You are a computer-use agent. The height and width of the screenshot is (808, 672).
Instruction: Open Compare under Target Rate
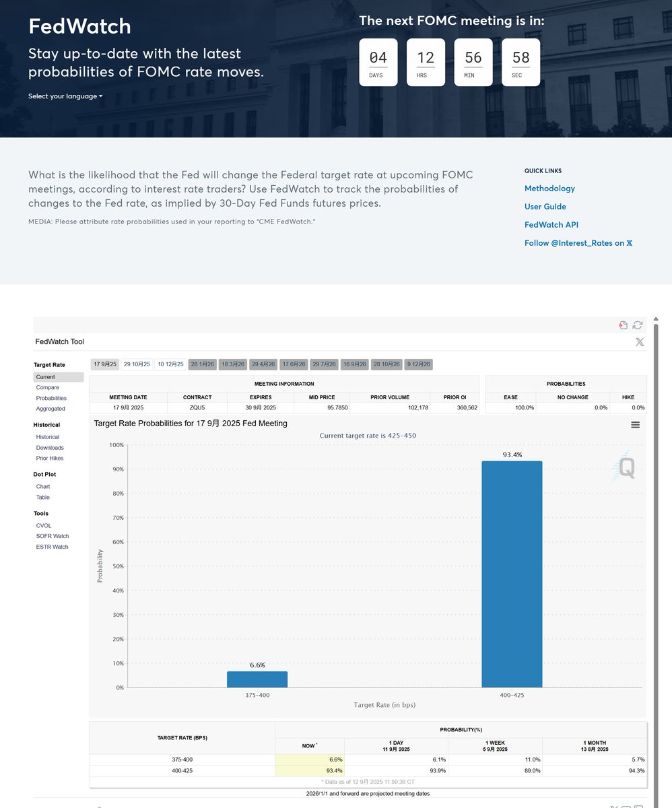coord(48,388)
